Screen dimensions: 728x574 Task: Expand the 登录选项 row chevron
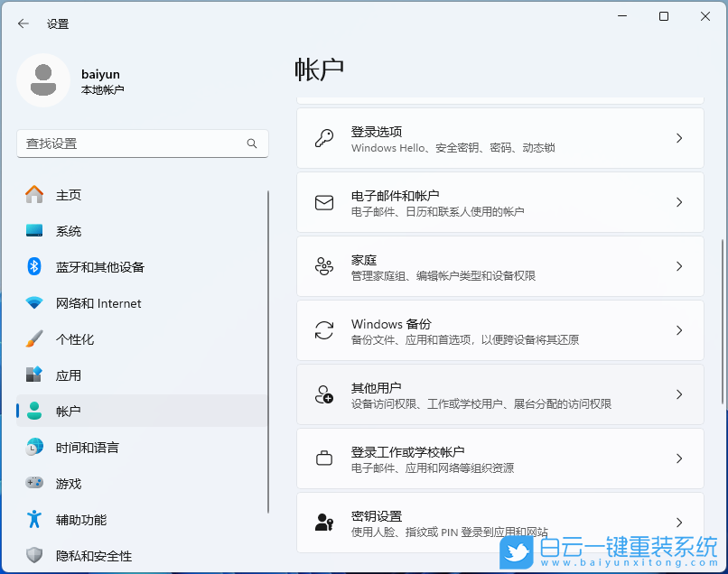[679, 137]
